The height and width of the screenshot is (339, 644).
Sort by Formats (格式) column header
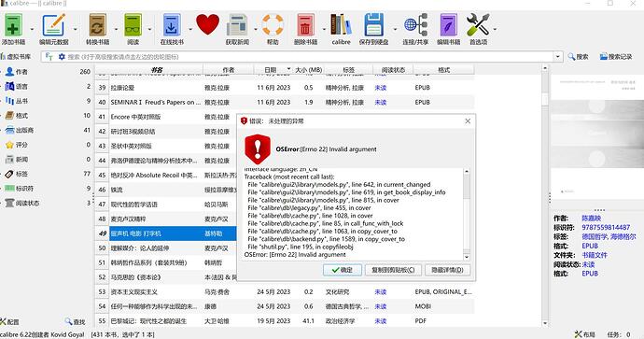[443, 70]
